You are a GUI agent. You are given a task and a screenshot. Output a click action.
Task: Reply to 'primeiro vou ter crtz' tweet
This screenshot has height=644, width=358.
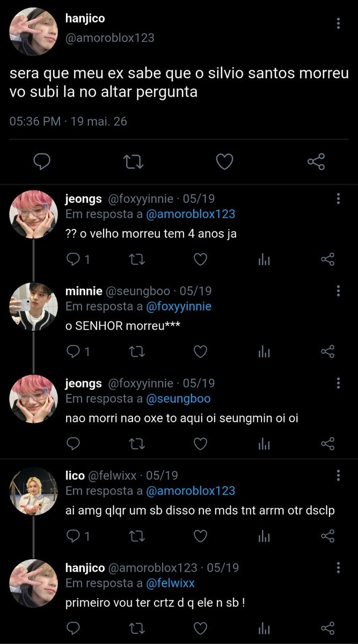coord(72,628)
